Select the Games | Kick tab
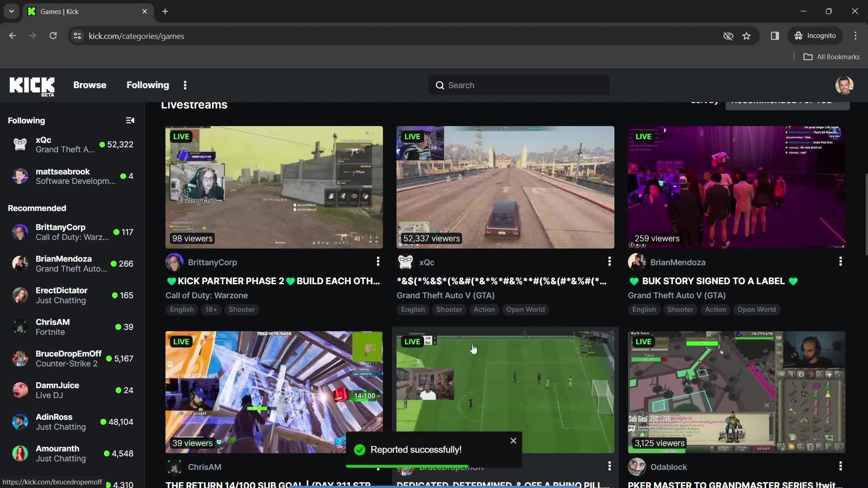Image resolution: width=868 pixels, height=488 pixels. [x=88, y=11]
